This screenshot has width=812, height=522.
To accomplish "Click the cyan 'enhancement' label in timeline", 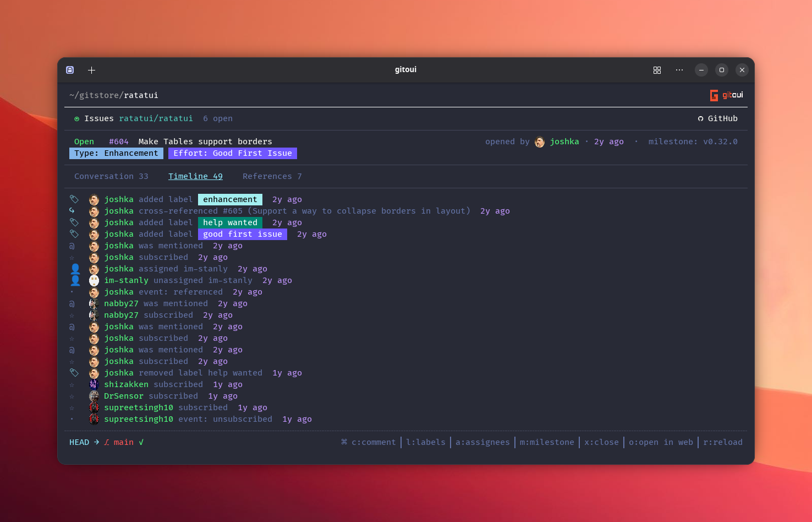I will [230, 199].
